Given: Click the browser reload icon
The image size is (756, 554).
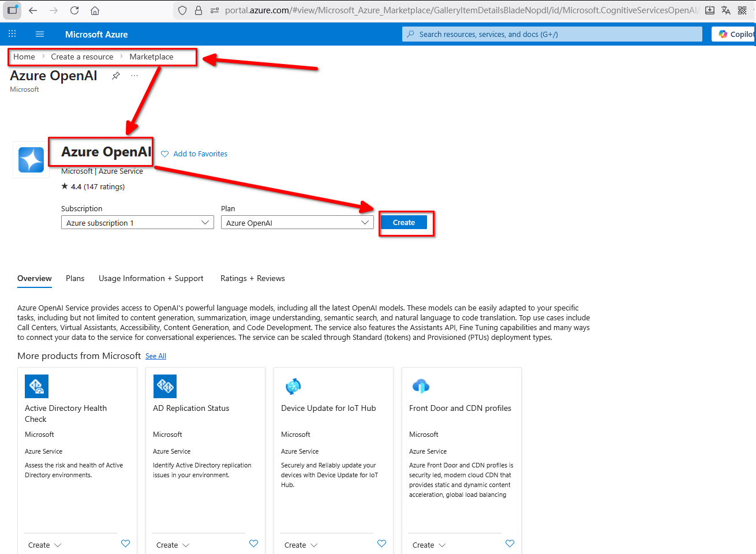Looking at the screenshot, I should point(74,10).
